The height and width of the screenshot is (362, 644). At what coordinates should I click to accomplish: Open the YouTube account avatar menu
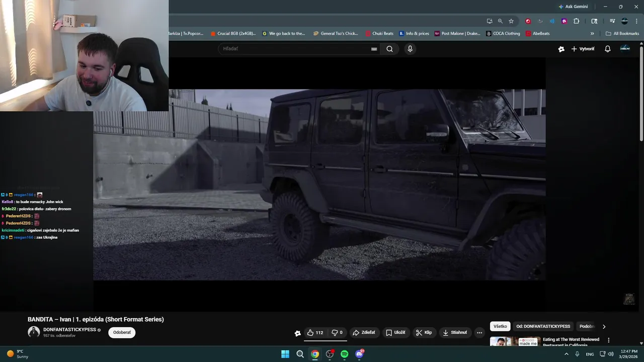tap(625, 48)
